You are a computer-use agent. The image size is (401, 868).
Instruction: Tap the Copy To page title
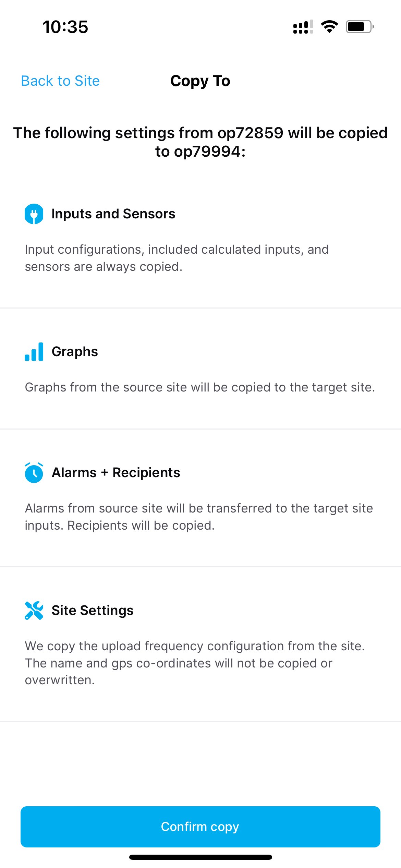tap(200, 81)
